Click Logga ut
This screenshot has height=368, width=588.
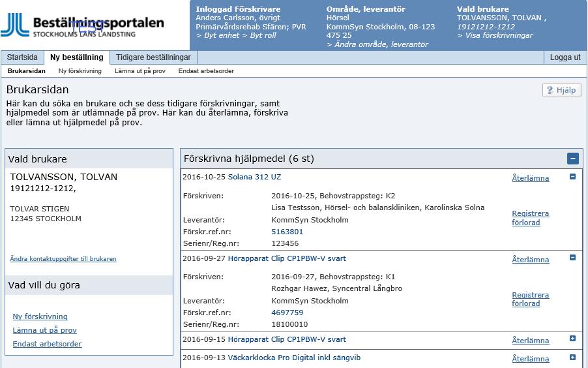(565, 57)
